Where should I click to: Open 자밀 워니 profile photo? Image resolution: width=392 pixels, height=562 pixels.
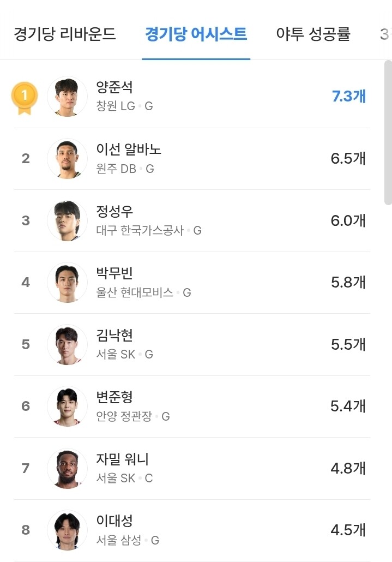[67, 468]
